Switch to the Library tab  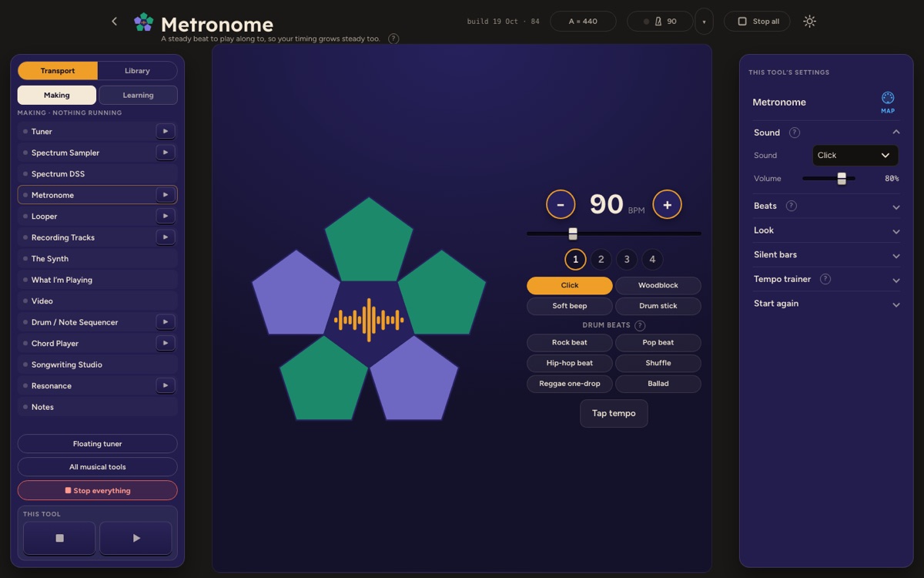137,71
